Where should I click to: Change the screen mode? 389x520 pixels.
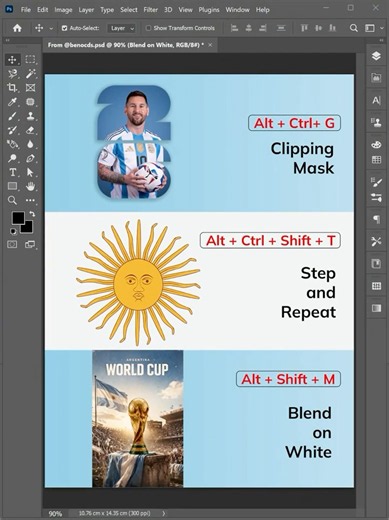pyautogui.click(x=30, y=245)
